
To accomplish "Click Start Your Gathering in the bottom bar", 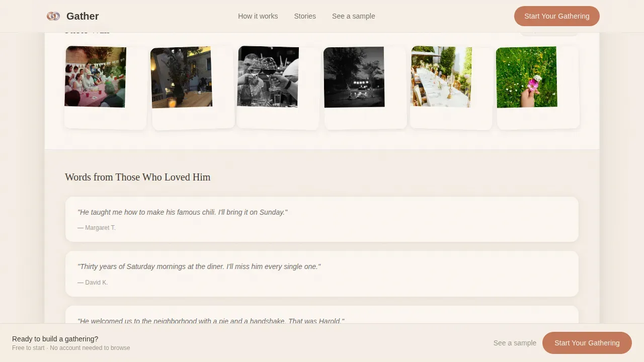I will (587, 343).
